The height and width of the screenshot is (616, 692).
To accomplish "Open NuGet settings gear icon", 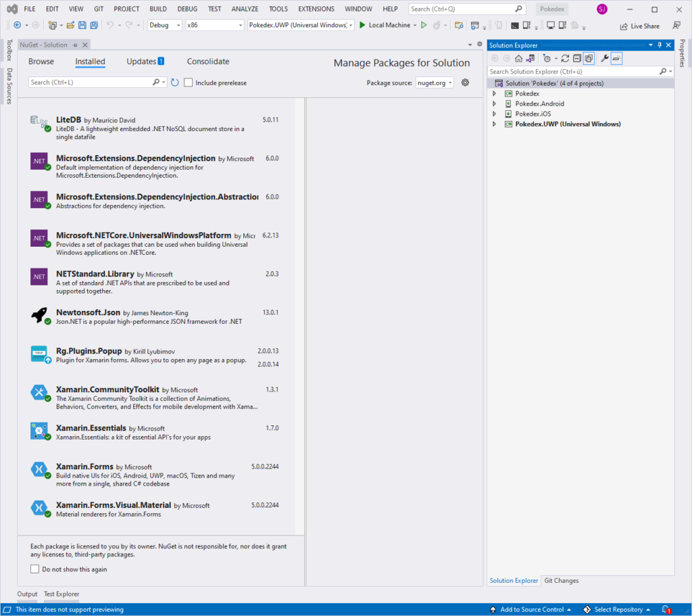I will click(465, 82).
